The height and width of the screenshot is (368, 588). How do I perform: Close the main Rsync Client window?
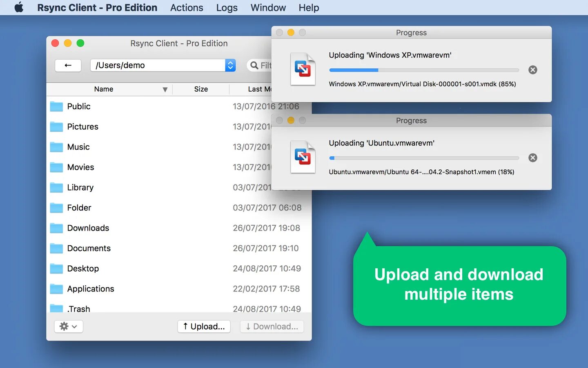coord(56,43)
